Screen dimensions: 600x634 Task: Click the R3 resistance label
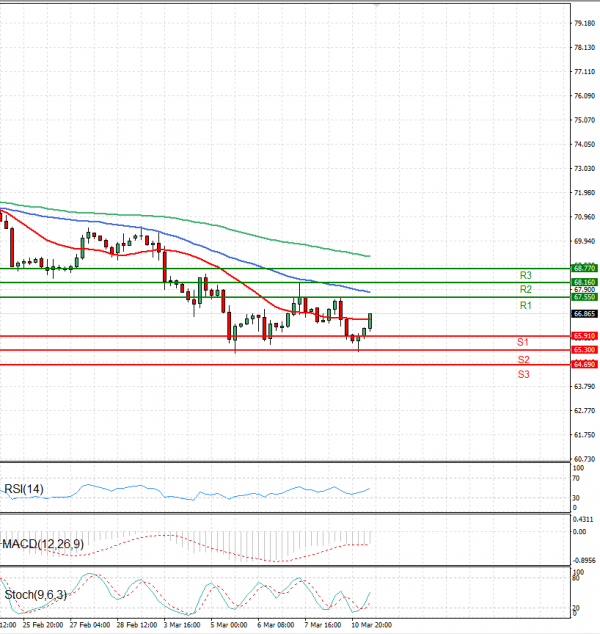point(525,275)
